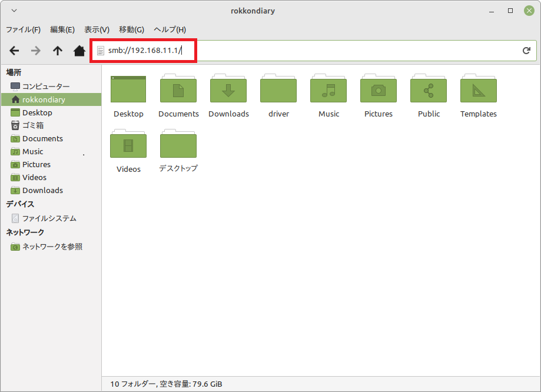Select Pictures in the sidebar
The height and width of the screenshot is (392, 541).
coord(51,164)
